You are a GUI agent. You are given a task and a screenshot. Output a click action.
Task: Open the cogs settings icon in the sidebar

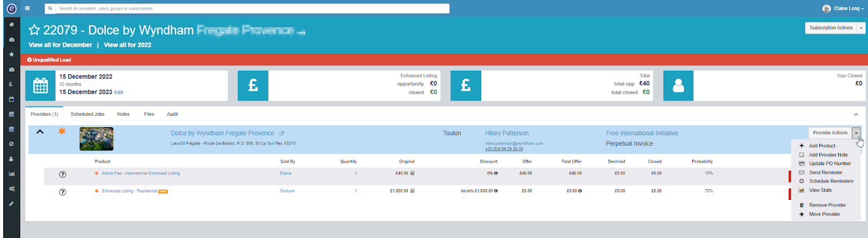pos(11,189)
